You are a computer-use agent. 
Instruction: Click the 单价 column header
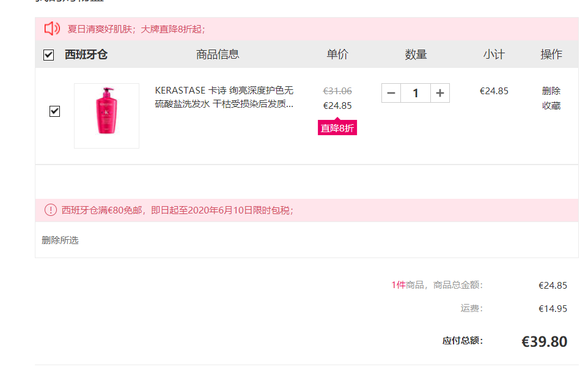[x=337, y=54]
